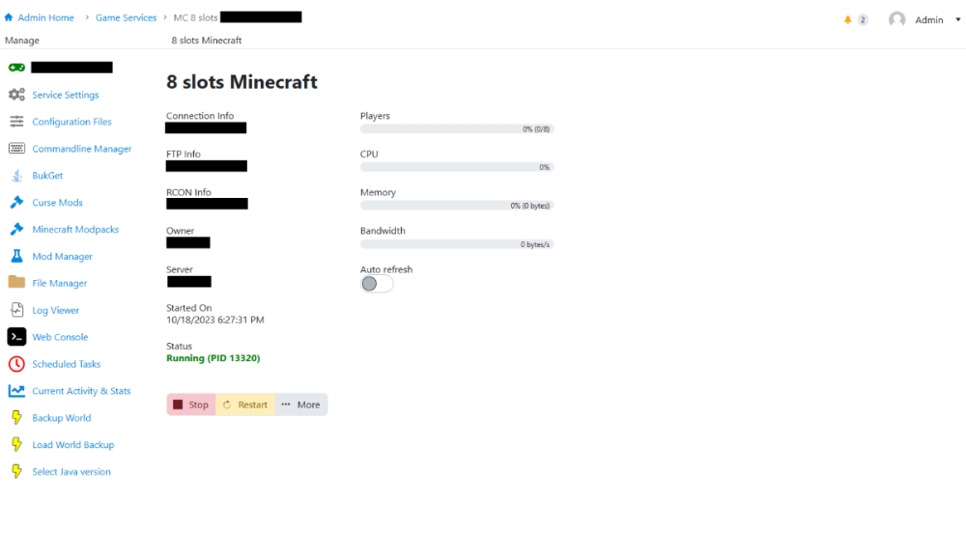The image size is (966, 560).
Task: Stop the Minecraft server
Action: click(191, 405)
